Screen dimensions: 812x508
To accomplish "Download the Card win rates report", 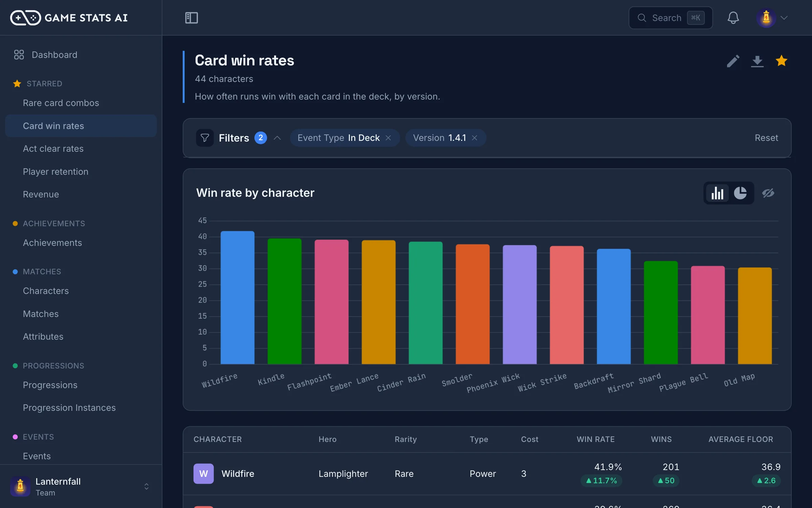I will coord(757,61).
